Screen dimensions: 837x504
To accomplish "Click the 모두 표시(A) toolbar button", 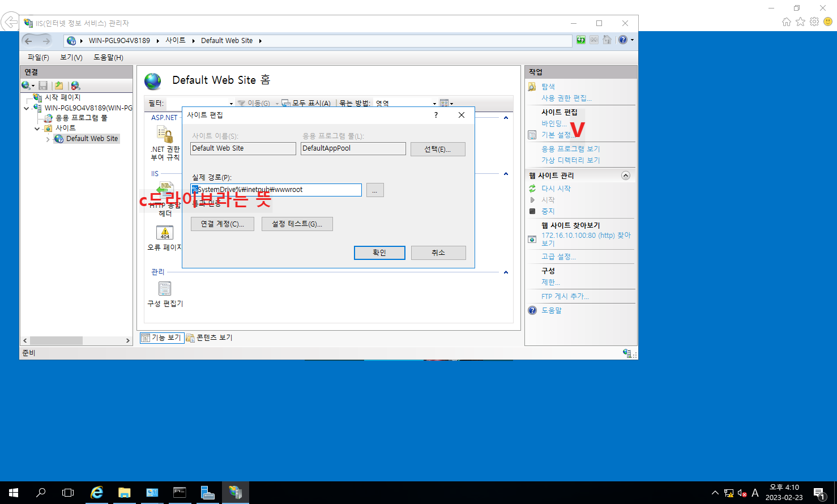I will 306,103.
